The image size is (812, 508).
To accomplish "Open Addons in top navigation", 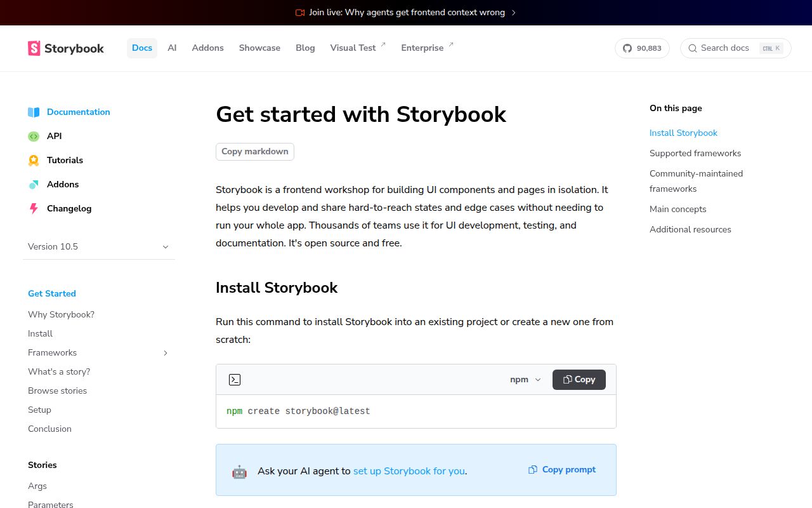I will click(208, 48).
